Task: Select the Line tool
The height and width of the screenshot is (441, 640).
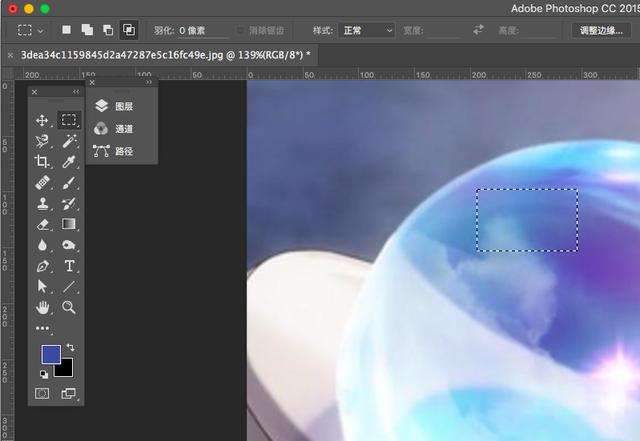Action: 69,287
